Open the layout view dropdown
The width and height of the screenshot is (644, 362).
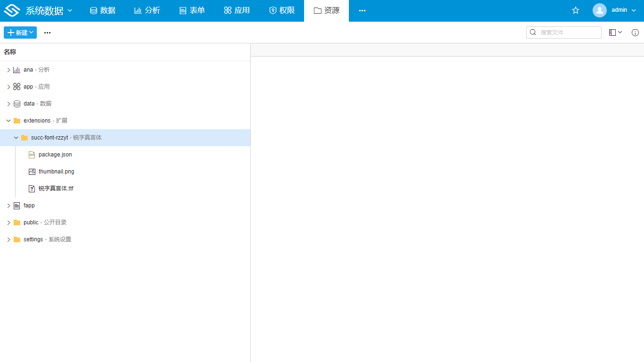click(615, 33)
